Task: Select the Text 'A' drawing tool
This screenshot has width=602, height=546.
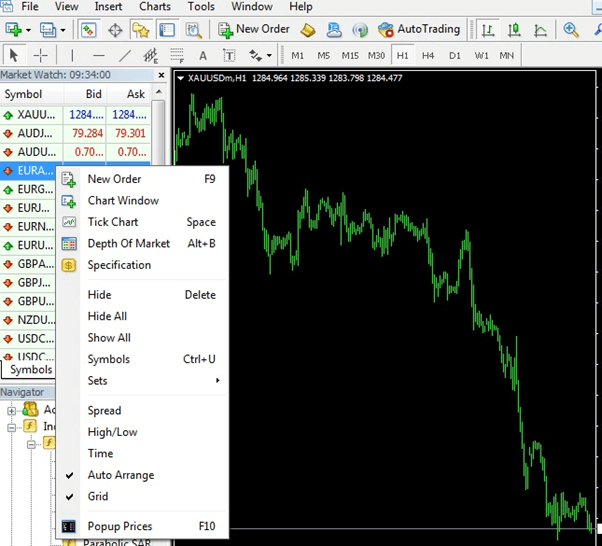Action: pos(203,56)
